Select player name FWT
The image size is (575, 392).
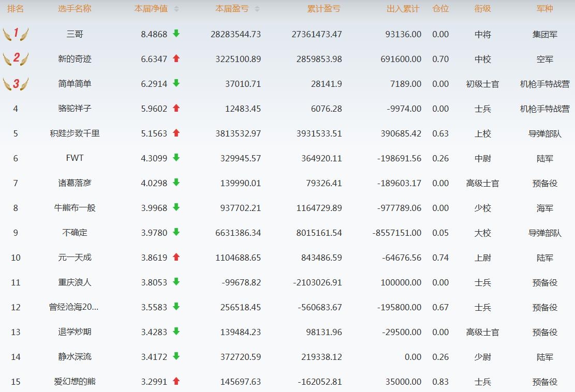pos(75,158)
